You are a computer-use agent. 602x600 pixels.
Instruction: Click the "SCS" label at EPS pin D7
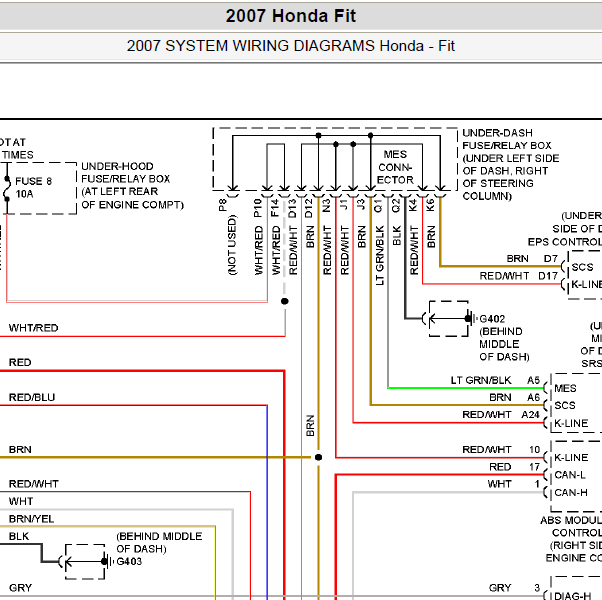(x=582, y=267)
